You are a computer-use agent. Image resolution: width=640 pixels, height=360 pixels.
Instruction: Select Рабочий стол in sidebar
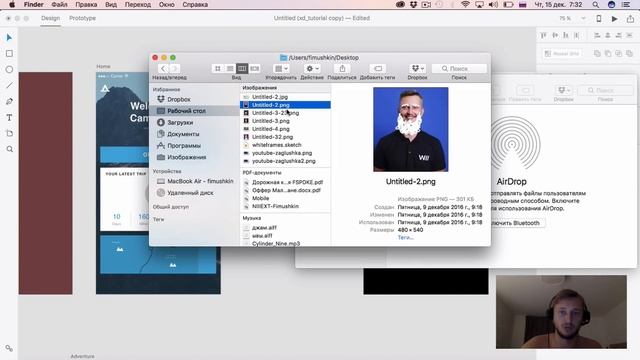tap(194, 111)
